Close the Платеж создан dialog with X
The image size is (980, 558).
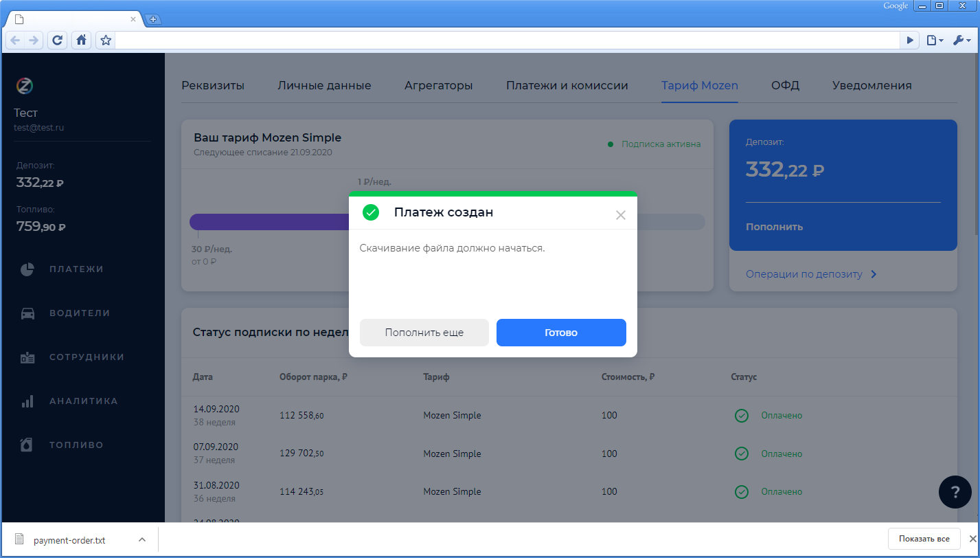pos(621,215)
